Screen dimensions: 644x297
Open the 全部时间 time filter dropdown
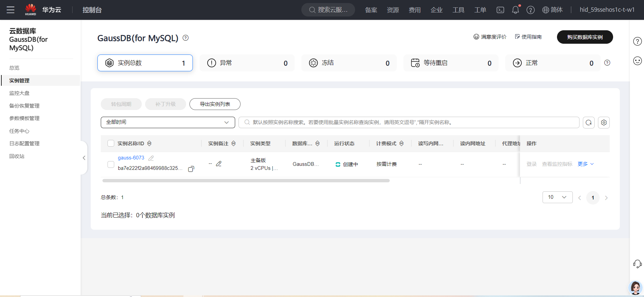tap(168, 122)
